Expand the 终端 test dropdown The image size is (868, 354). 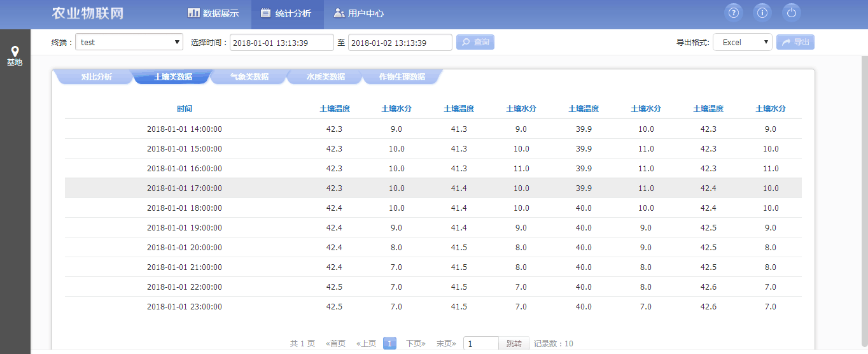click(x=129, y=42)
